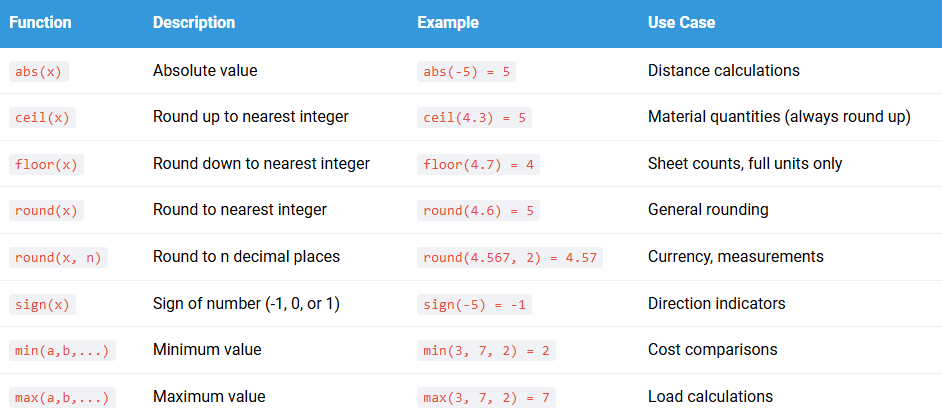The width and height of the screenshot is (942, 409).
Task: Click the round(x, n) function tag
Action: coord(58,258)
